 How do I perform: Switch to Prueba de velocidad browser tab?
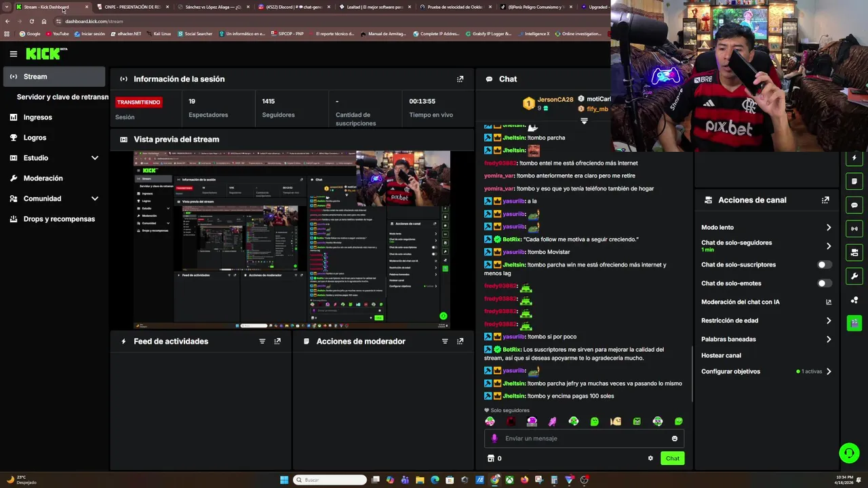tap(455, 7)
